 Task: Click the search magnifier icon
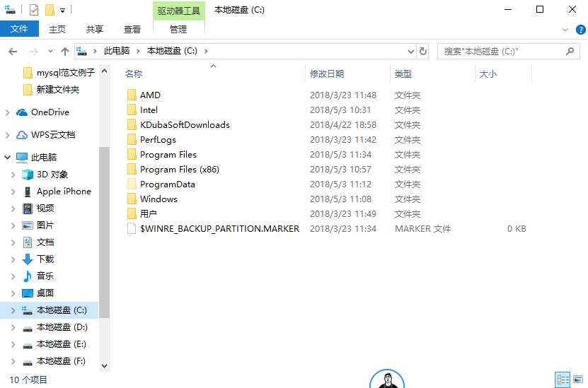click(570, 52)
